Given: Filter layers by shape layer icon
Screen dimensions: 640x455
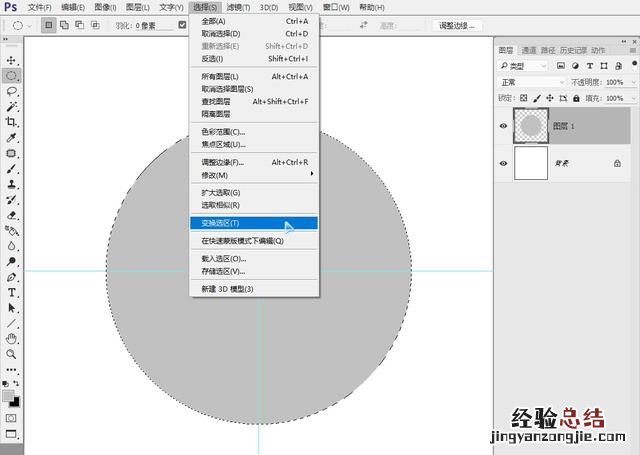Looking at the screenshot, I should point(604,66).
